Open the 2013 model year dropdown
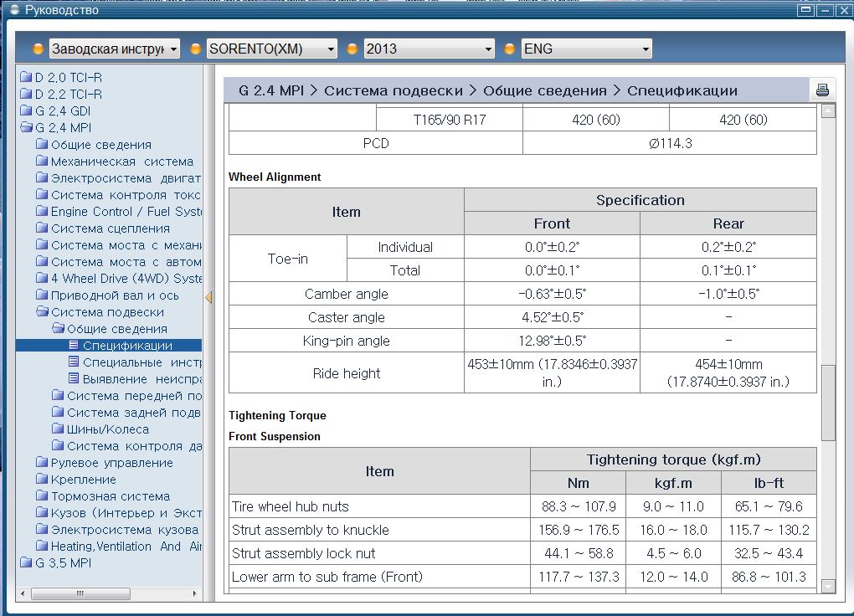854x616 pixels. [429, 49]
